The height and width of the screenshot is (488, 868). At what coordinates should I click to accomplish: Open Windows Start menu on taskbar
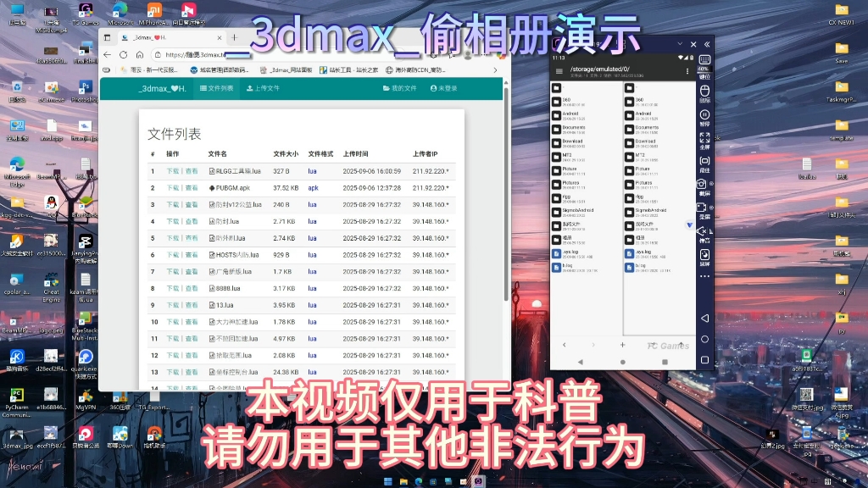click(388, 481)
